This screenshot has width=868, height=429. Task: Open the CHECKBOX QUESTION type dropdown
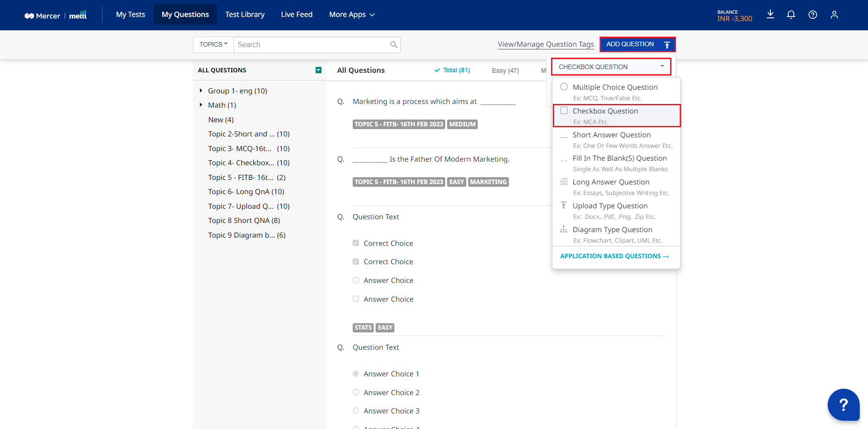coord(611,67)
